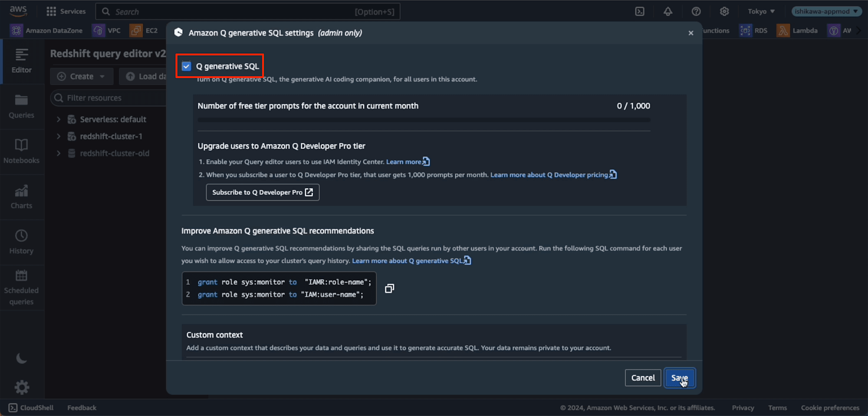Open the help question mark icon
The image size is (868, 416).
coord(696,11)
